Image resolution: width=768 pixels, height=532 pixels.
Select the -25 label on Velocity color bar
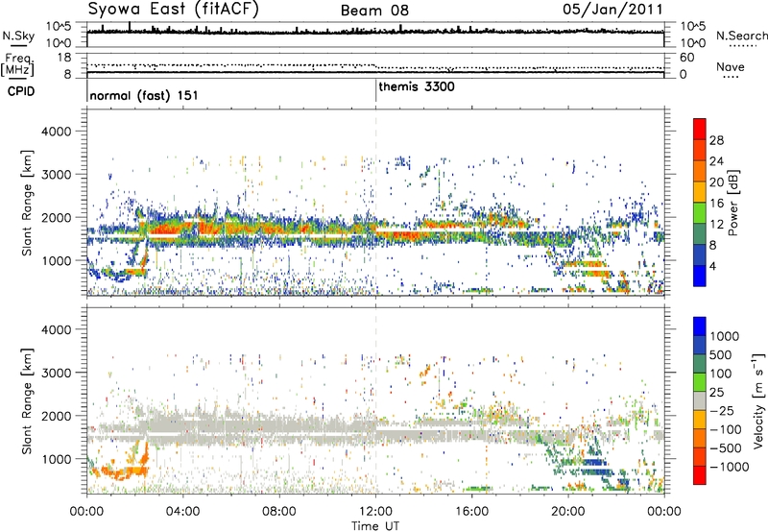724,410
